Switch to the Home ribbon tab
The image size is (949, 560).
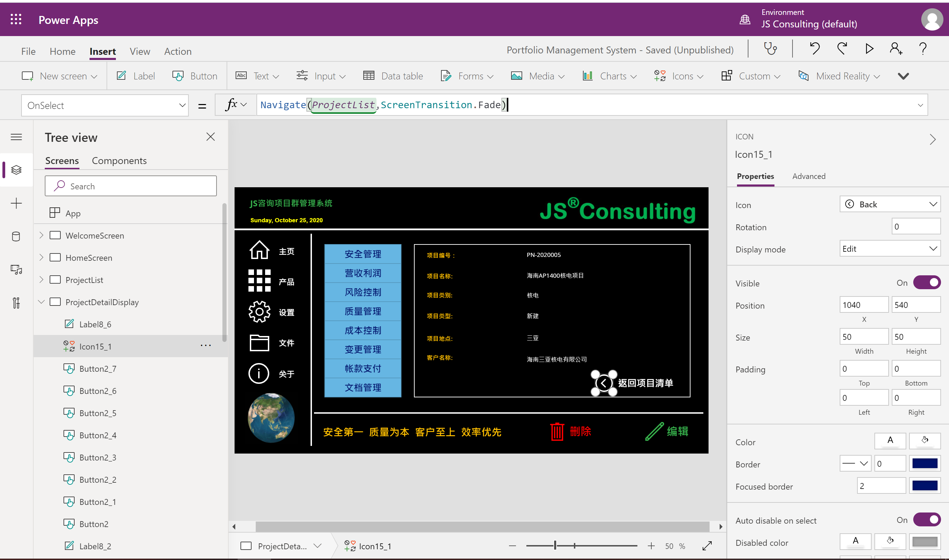click(x=63, y=51)
